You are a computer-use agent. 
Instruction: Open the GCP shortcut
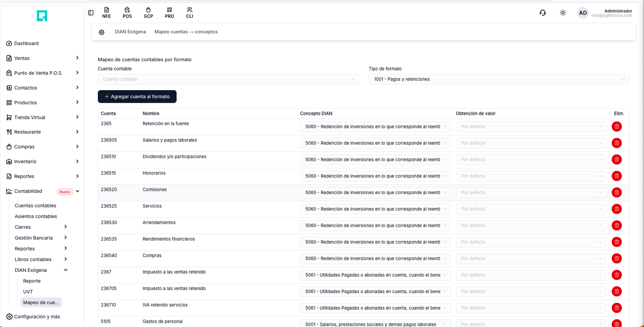click(x=148, y=13)
